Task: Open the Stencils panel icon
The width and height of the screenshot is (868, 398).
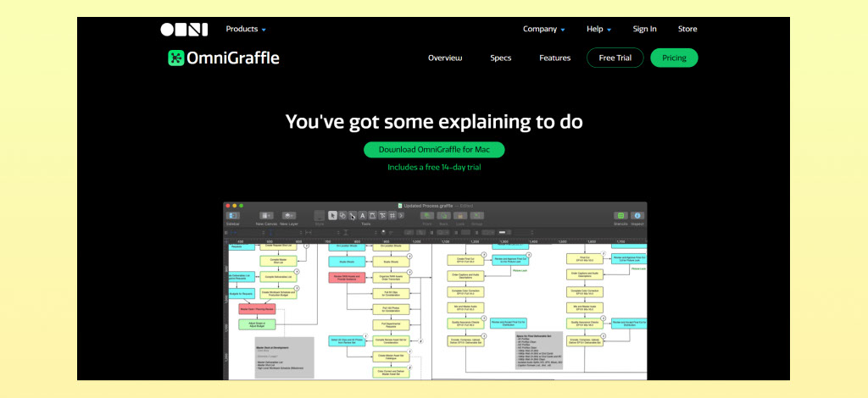Action: [x=620, y=216]
